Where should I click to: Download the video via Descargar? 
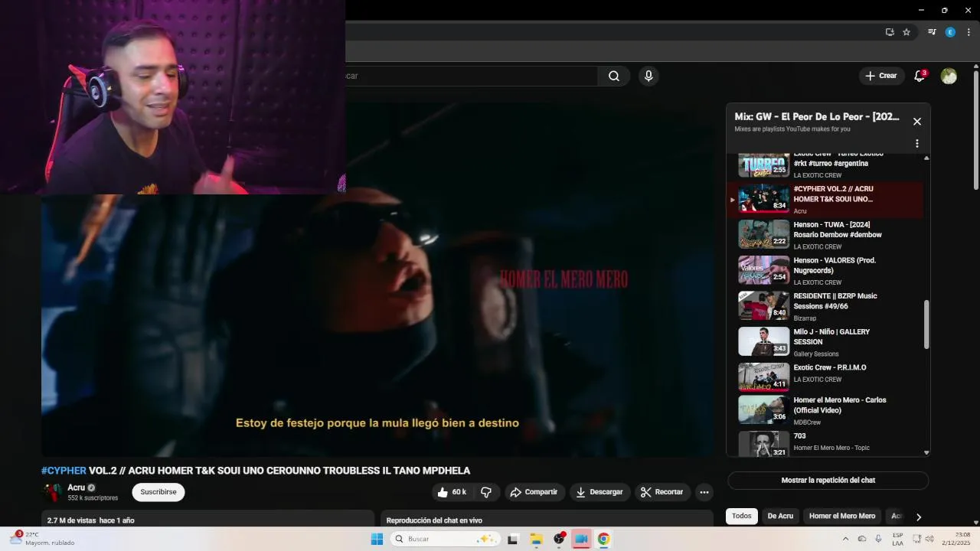click(x=599, y=492)
